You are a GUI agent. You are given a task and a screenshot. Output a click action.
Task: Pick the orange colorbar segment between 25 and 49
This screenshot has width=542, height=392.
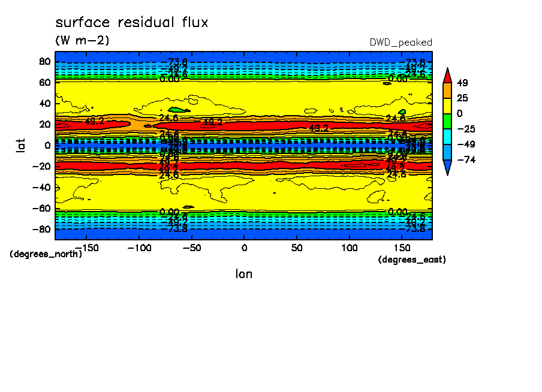coord(447,91)
